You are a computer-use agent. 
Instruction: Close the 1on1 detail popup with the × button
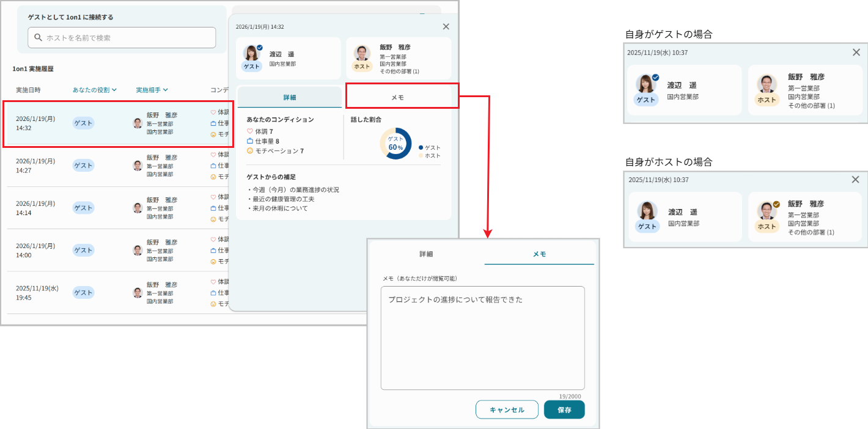(x=446, y=26)
